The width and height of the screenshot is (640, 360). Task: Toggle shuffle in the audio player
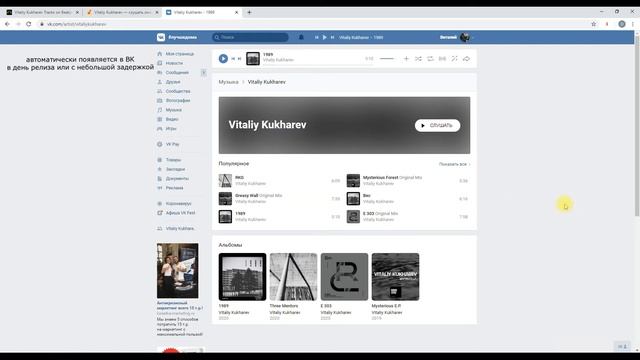(x=418, y=59)
